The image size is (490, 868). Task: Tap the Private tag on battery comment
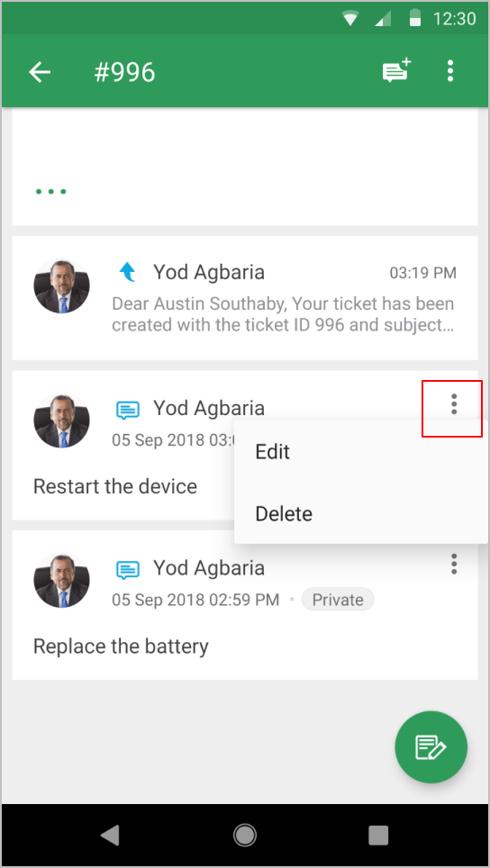pos(338,600)
